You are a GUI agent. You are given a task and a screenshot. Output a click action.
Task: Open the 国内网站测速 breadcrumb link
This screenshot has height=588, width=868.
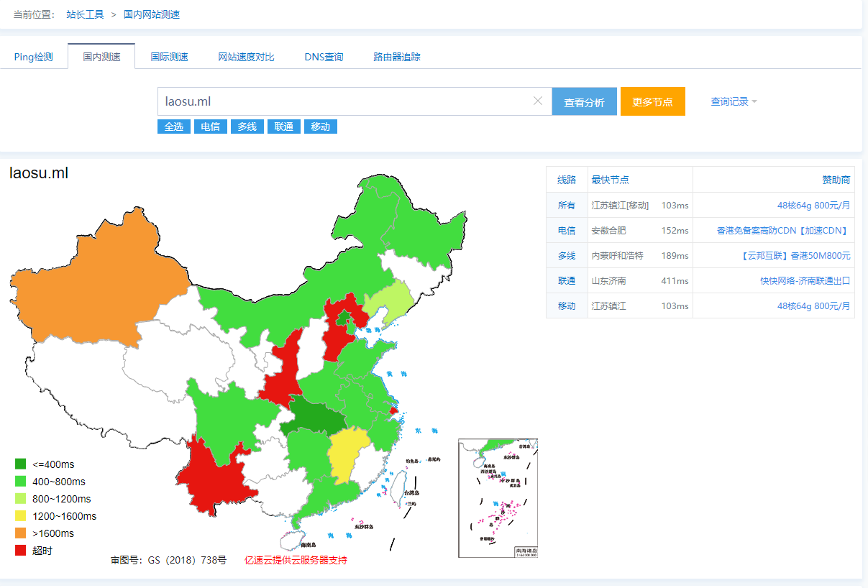pos(152,14)
